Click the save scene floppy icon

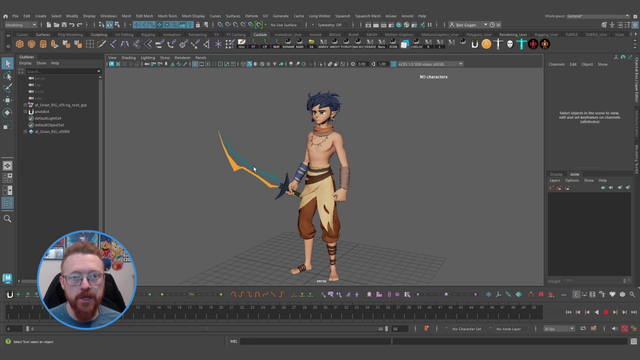pos(64,25)
